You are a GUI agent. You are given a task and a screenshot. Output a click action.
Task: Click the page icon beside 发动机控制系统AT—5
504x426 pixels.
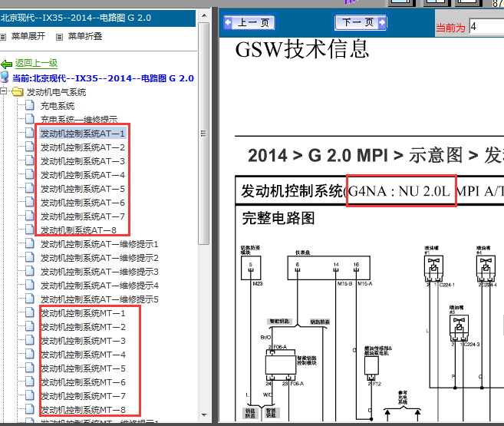30,188
